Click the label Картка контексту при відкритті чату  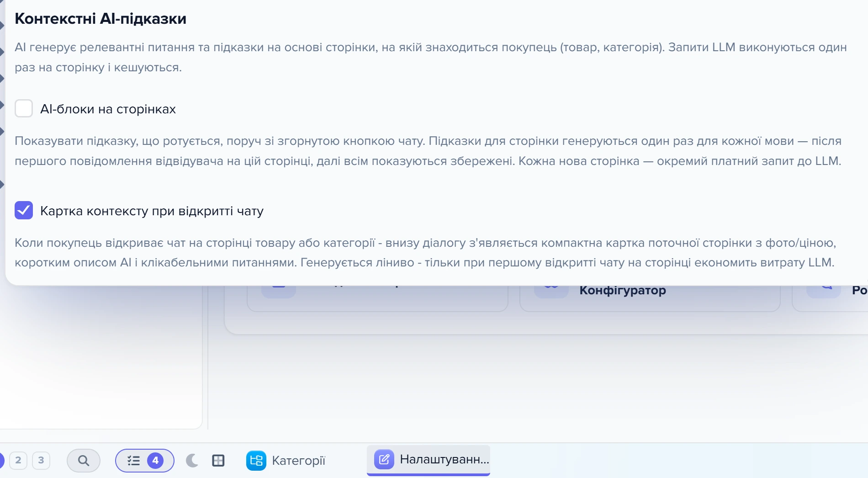point(152,211)
